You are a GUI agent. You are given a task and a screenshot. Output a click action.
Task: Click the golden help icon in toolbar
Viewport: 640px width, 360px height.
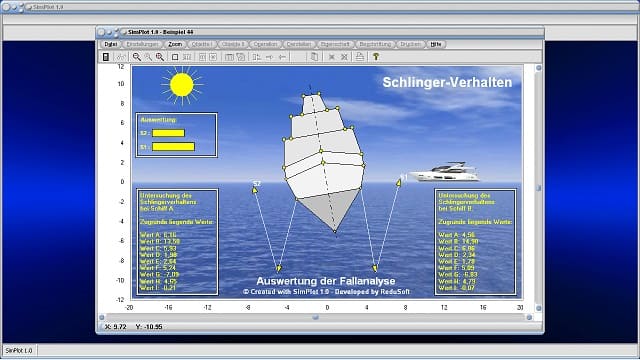click(376, 57)
